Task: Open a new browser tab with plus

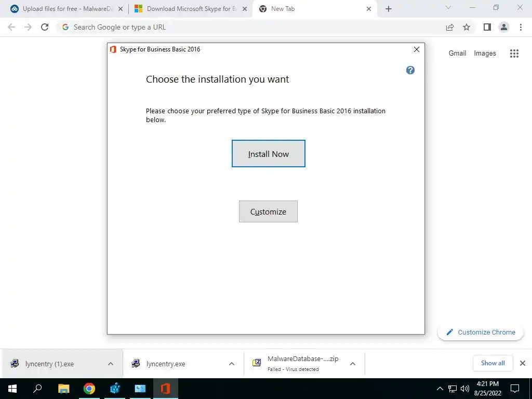Action: pos(389,9)
